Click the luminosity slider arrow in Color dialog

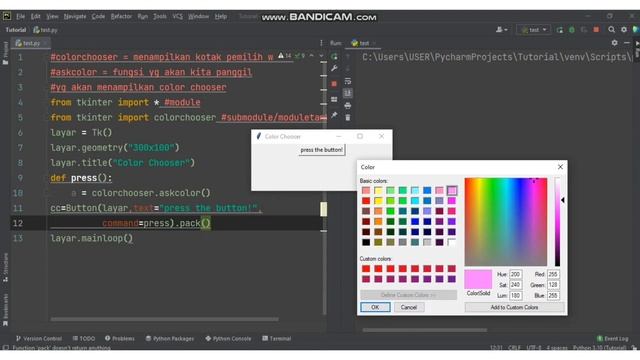click(x=563, y=200)
